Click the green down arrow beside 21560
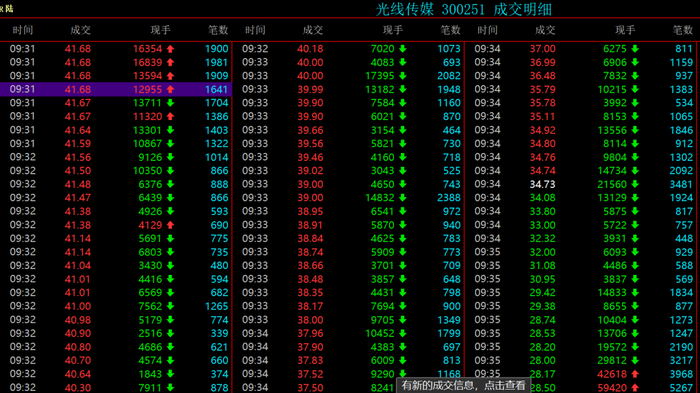 pos(635,184)
